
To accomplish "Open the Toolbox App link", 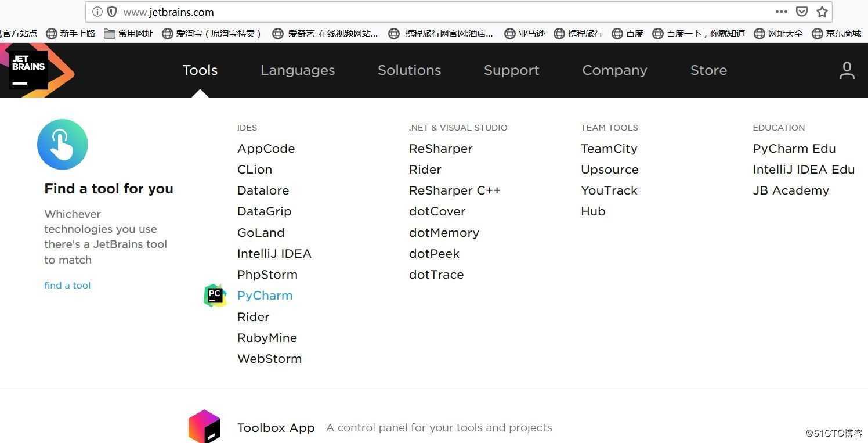I will pos(276,428).
